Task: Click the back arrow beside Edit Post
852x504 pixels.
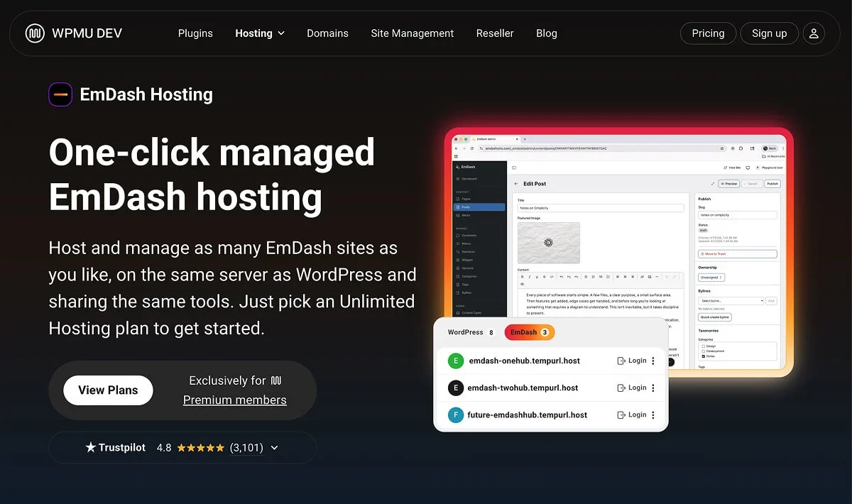Action: tap(516, 184)
